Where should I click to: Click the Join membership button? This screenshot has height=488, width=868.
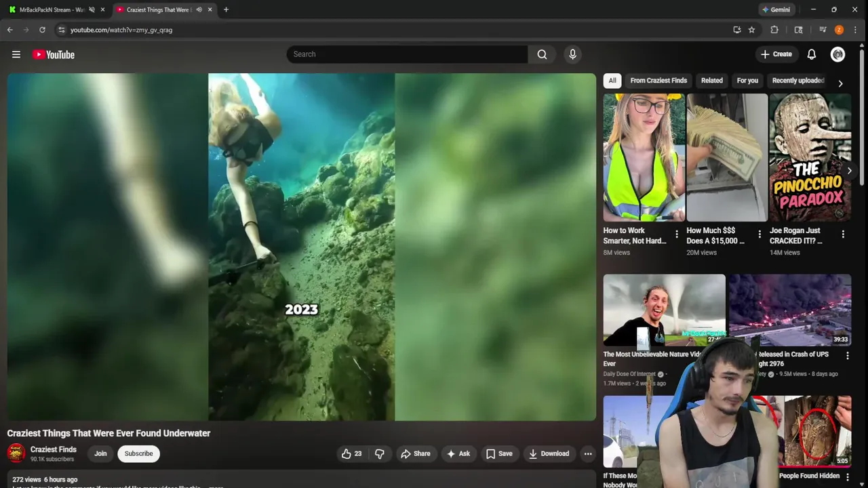100,453
